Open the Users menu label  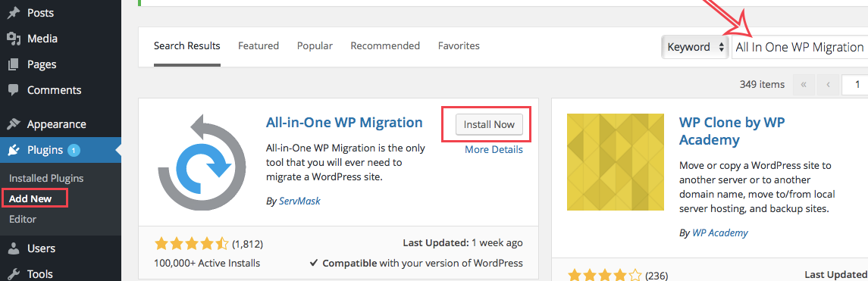pos(41,248)
